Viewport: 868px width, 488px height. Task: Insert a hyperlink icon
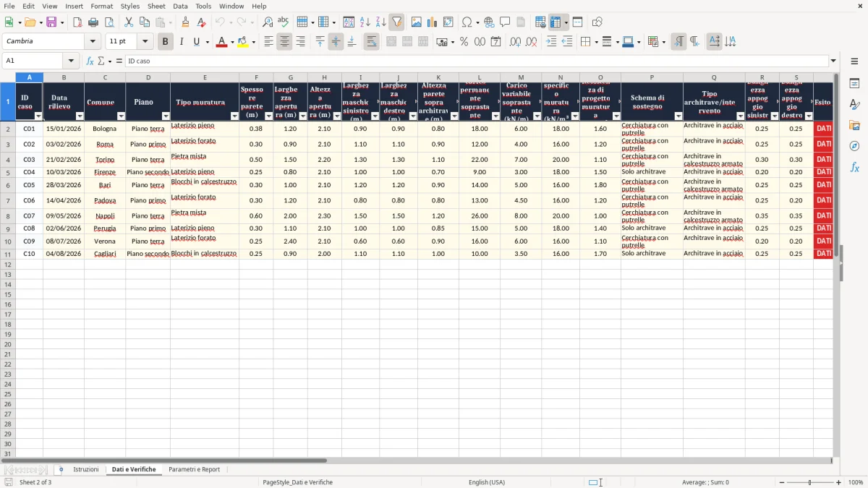click(x=489, y=22)
